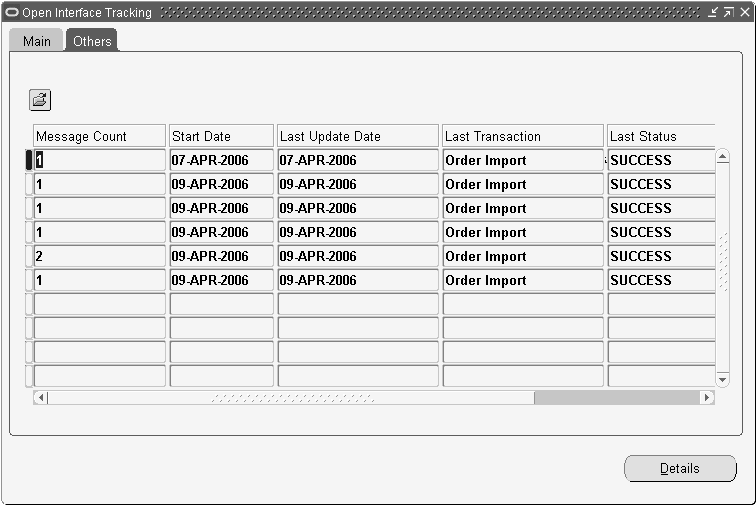
Task: Click the Last Update Date field showing 07-APR-2006
Action: [x=358, y=160]
